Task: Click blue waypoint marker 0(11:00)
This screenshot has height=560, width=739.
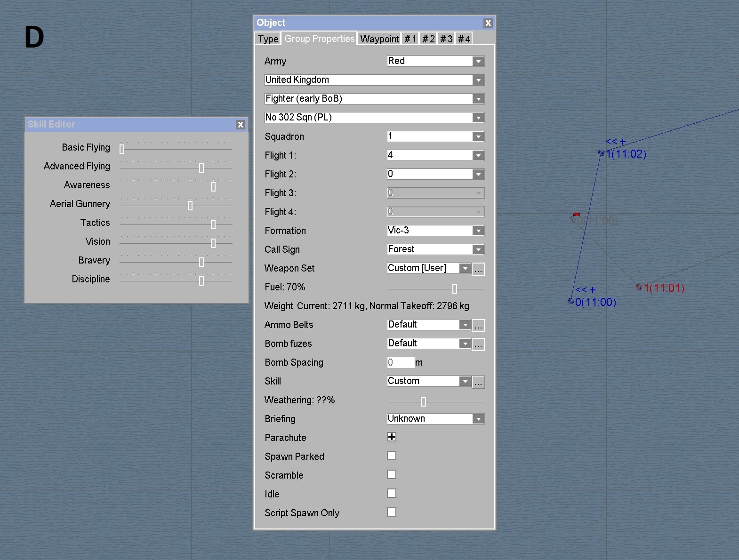Action: tap(571, 301)
